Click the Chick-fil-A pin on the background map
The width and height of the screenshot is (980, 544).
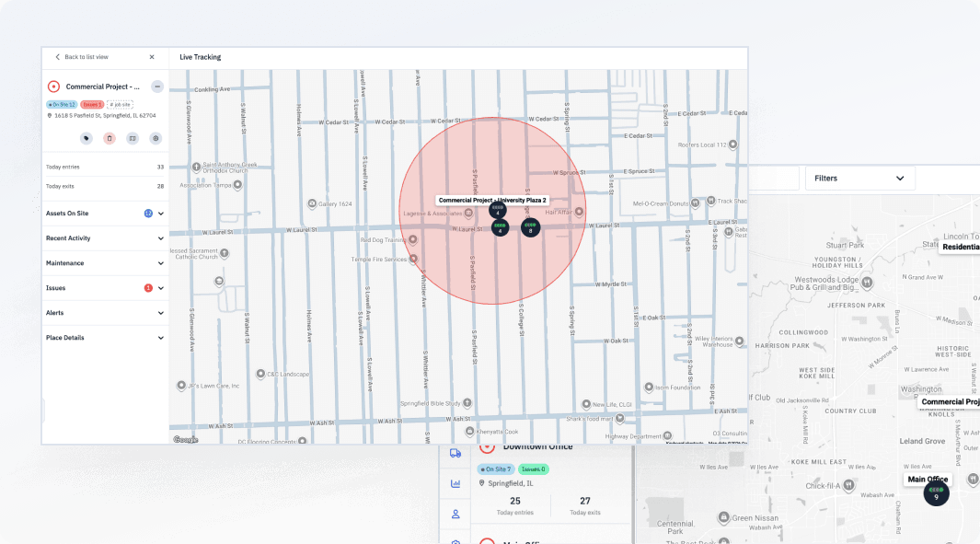(848, 485)
